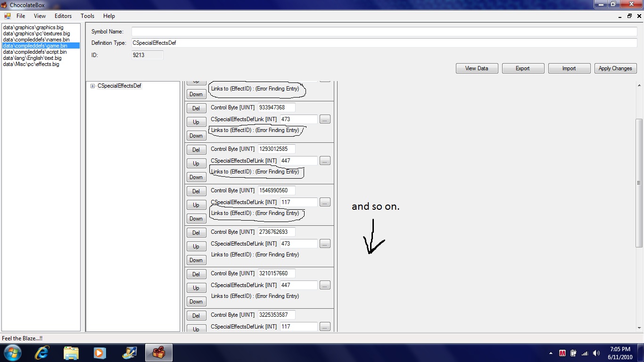The image size is (644, 362).
Task: Click the ChocolateBox gift box taskbar icon
Action: click(159, 353)
